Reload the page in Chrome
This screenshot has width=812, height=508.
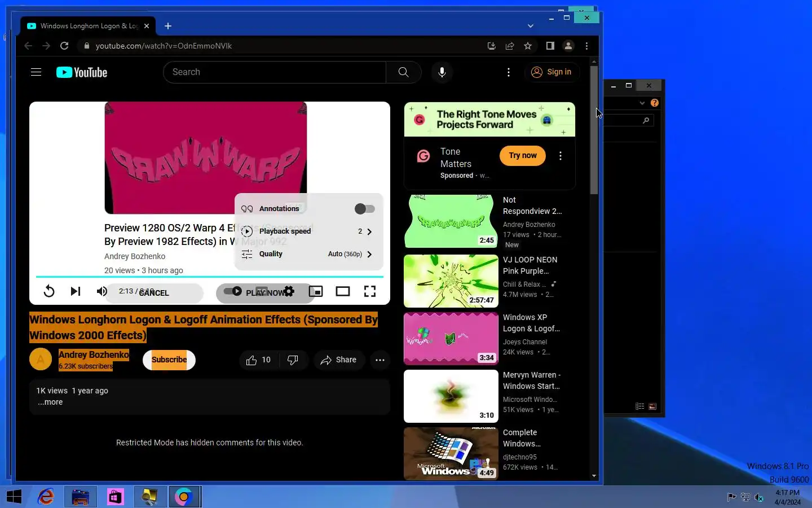coord(64,46)
